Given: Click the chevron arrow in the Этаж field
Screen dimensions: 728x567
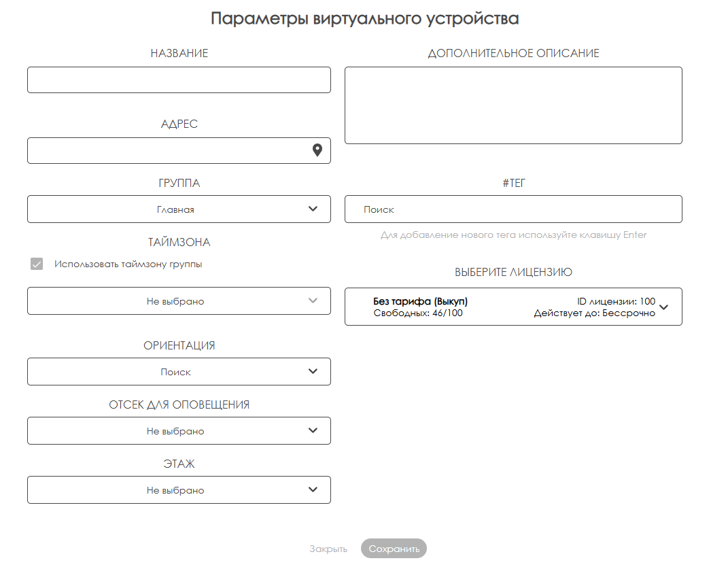Looking at the screenshot, I should [x=313, y=489].
